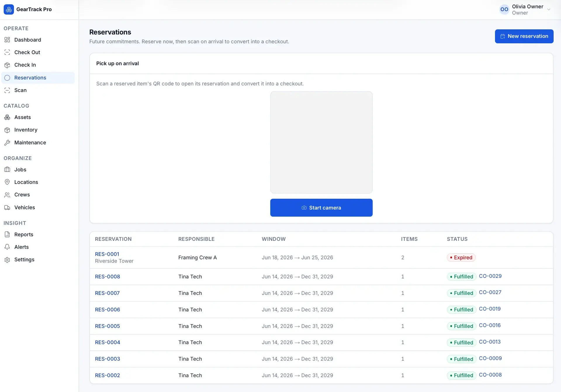The width and height of the screenshot is (561, 392).
Task: Click the Maintenance wrench icon
Action: click(7, 143)
